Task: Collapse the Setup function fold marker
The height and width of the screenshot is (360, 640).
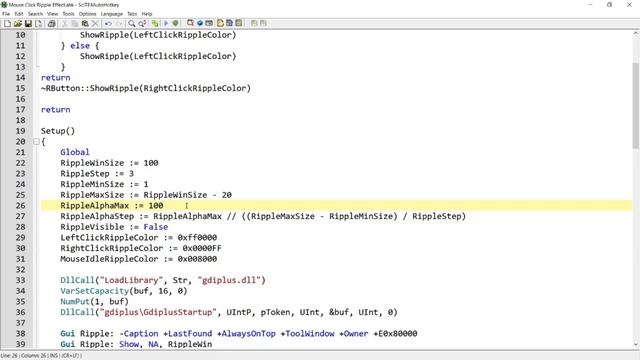Action: click(36, 142)
